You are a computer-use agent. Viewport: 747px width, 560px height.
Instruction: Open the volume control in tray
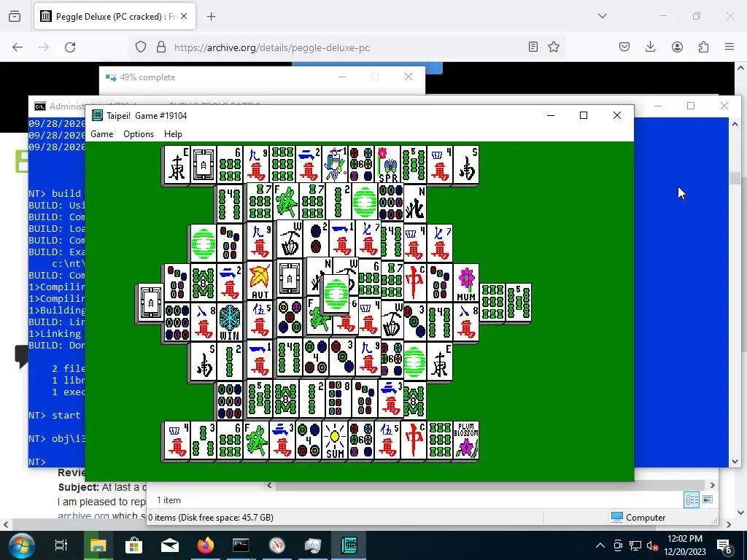tap(653, 546)
